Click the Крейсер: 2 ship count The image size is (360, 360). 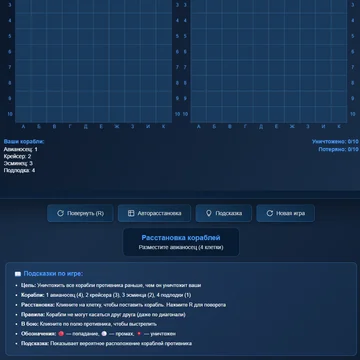coord(17,156)
